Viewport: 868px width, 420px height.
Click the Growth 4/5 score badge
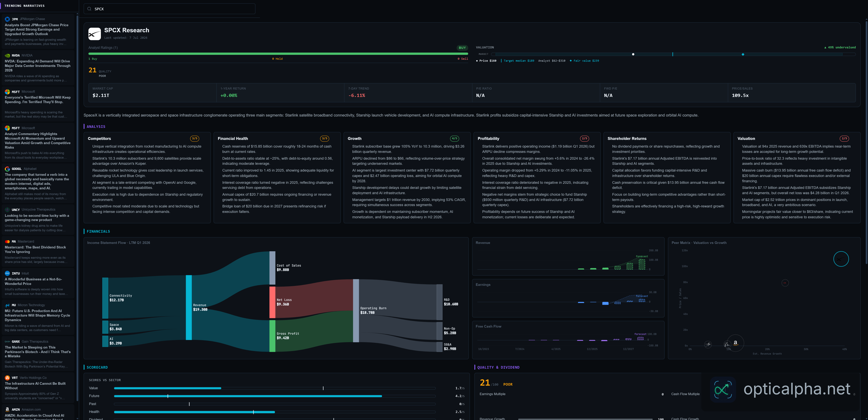[x=454, y=139]
